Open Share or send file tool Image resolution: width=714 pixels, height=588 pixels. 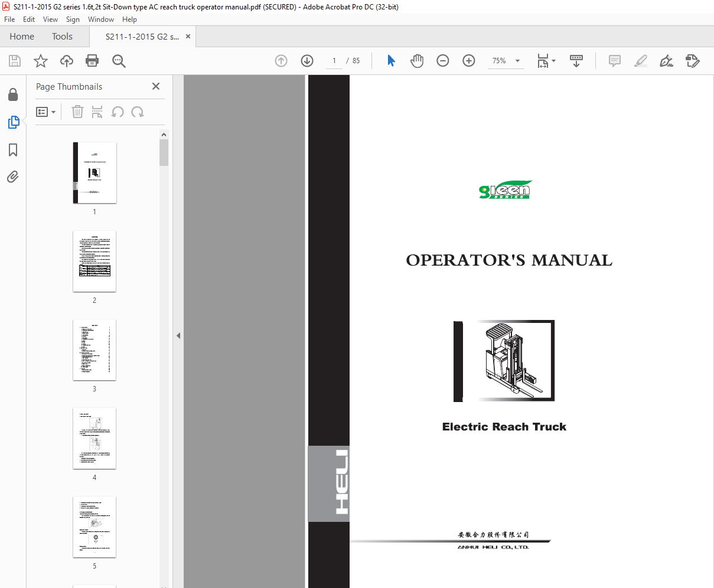tap(693, 61)
